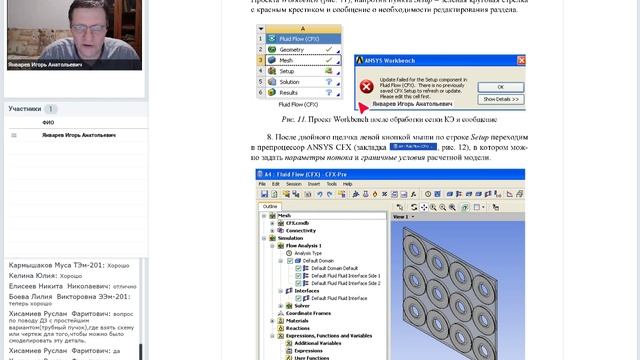Click chat message from Келина Юлия
640x360 pixels.
click(45, 276)
